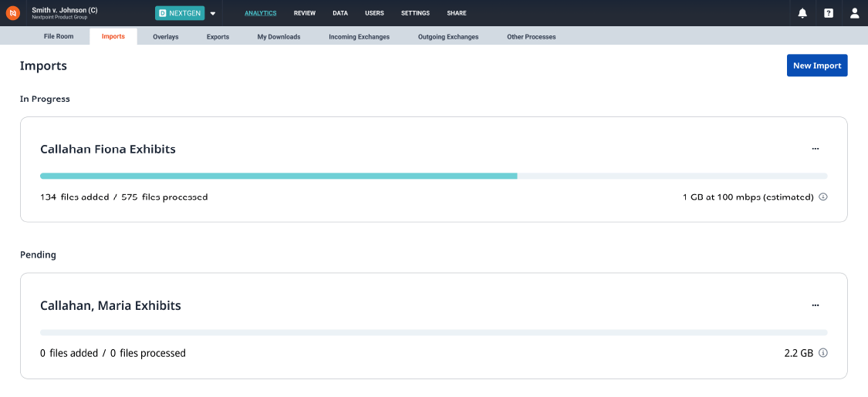Open the Analytics menu
This screenshot has height=397, width=868.
(260, 13)
